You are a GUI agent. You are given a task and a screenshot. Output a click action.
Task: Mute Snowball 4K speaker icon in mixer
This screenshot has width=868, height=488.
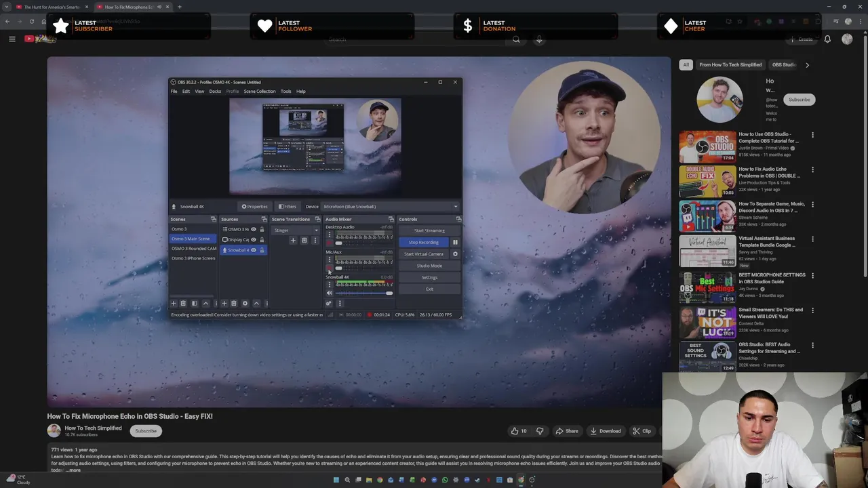tap(330, 293)
